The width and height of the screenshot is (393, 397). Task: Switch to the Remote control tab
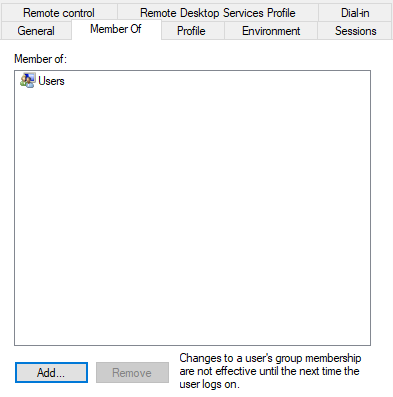point(59,13)
